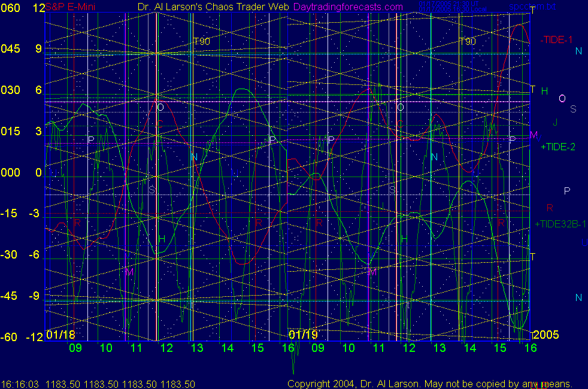Image resolution: width=588 pixels, height=389 pixels.
Task: Click the '01/18' date label
Action: (60, 335)
